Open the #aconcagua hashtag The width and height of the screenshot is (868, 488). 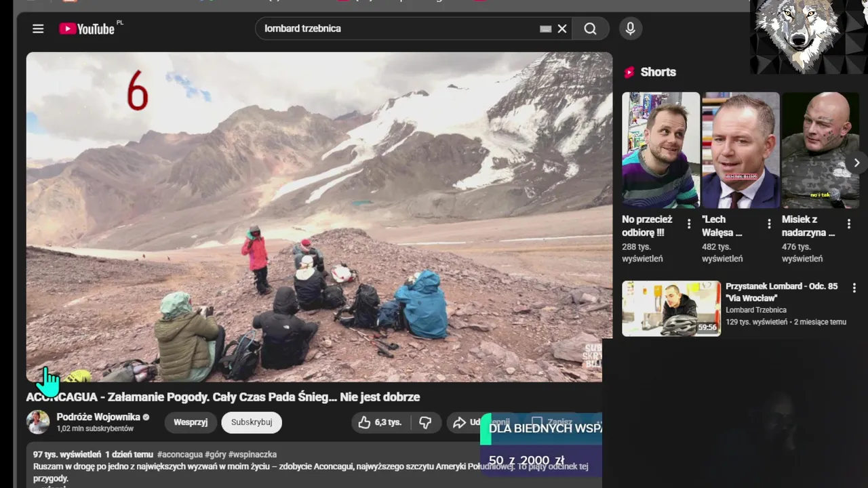click(180, 454)
